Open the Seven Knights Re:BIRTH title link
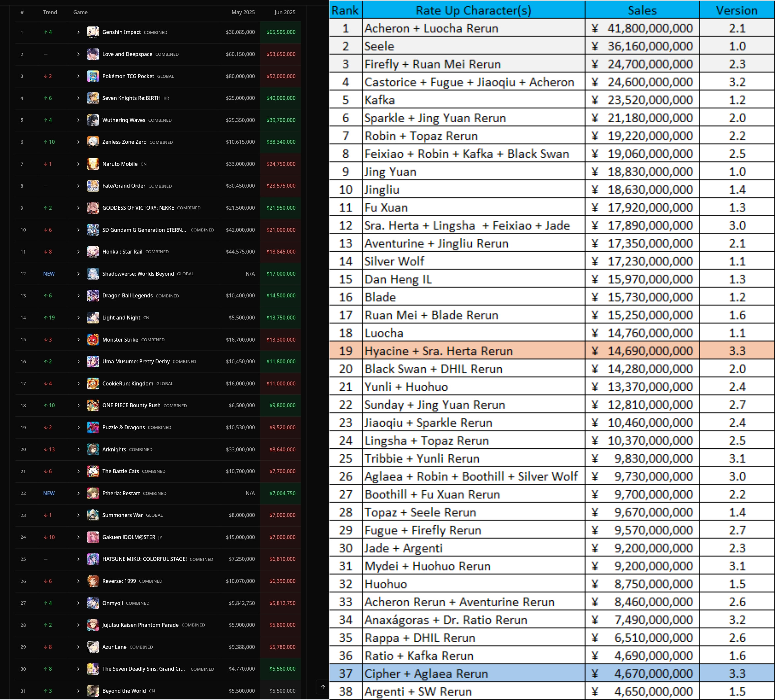 click(x=131, y=98)
